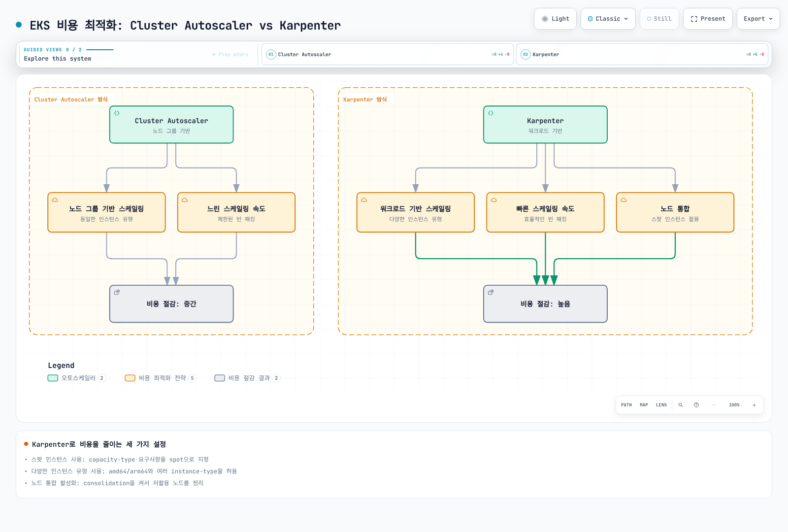Click the consolidation bullet line
The height and width of the screenshot is (532, 788).
point(118,483)
